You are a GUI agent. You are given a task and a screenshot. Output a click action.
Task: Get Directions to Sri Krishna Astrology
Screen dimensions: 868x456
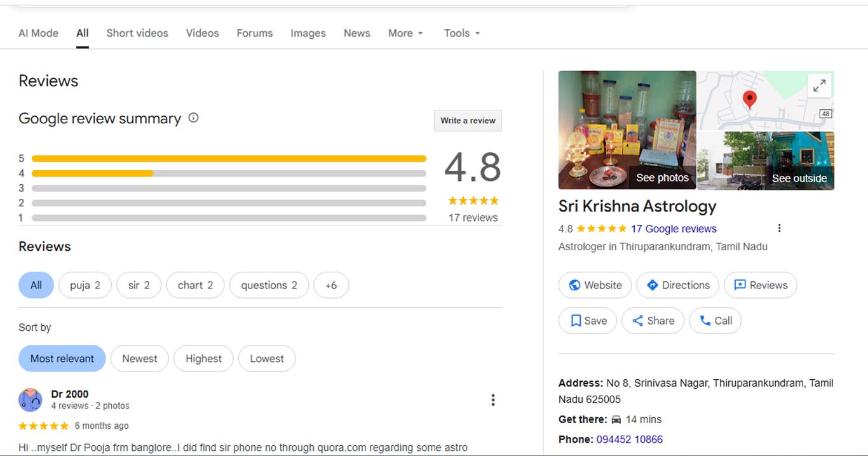pyautogui.click(x=677, y=285)
